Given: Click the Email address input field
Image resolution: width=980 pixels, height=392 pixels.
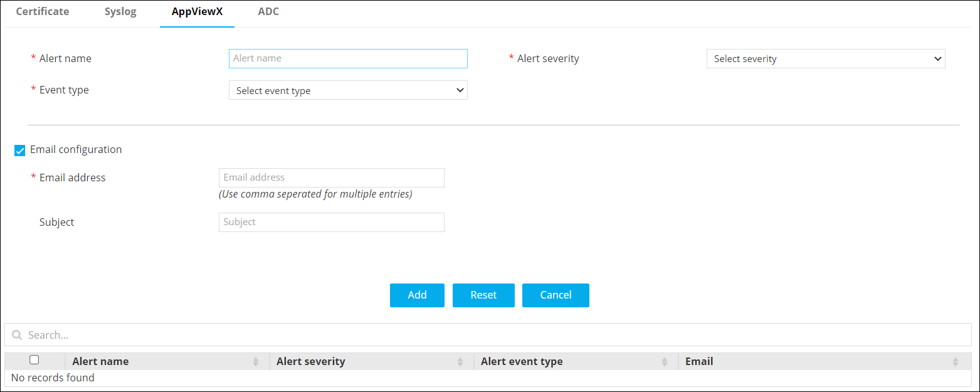Looking at the screenshot, I should tap(332, 177).
